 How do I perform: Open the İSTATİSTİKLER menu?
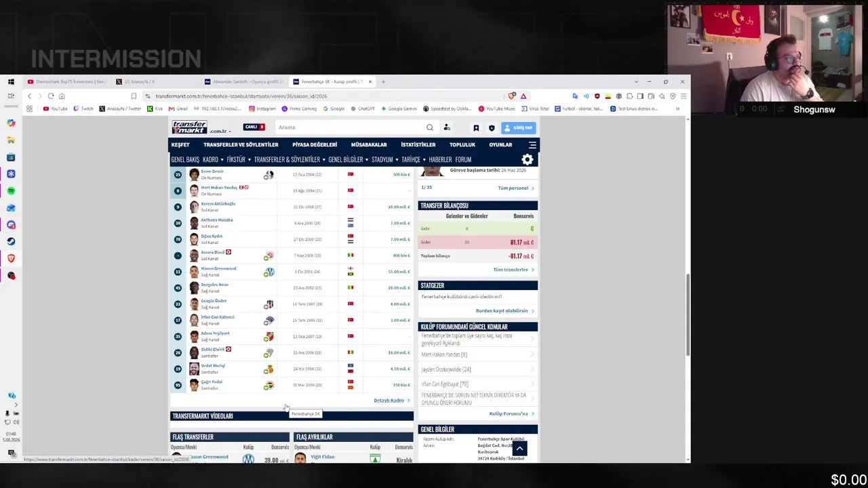pos(418,145)
